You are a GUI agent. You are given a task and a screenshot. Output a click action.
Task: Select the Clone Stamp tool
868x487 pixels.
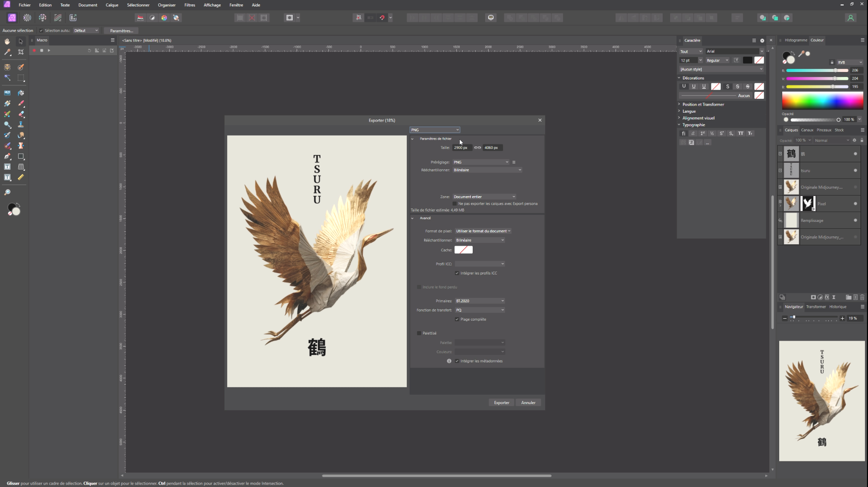(21, 125)
